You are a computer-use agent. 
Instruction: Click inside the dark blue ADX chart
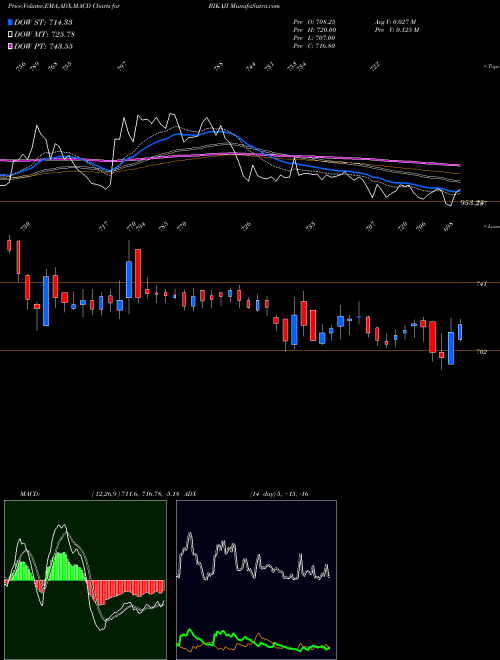256,580
